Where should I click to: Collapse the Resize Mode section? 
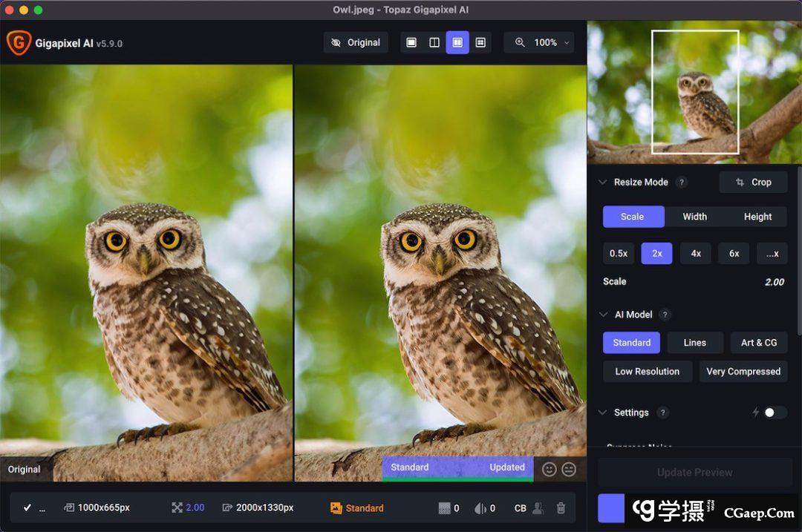[603, 183]
